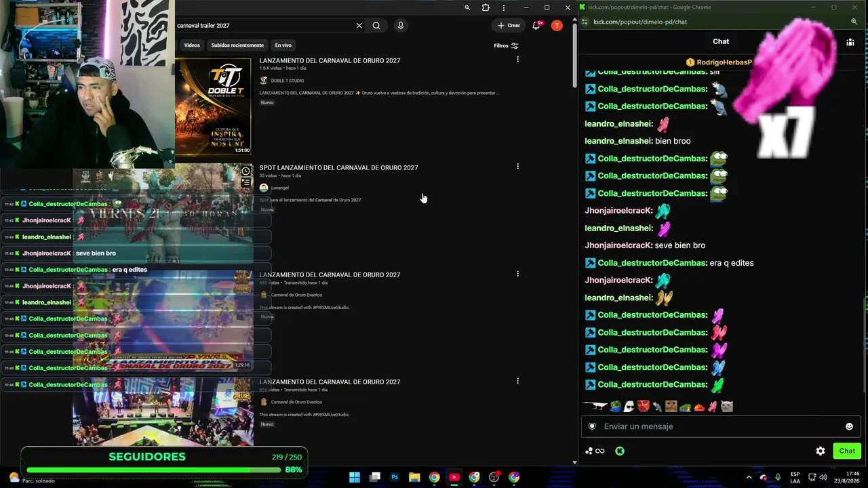Click the YouTube search input field
The image size is (868, 488).
[x=264, y=26]
